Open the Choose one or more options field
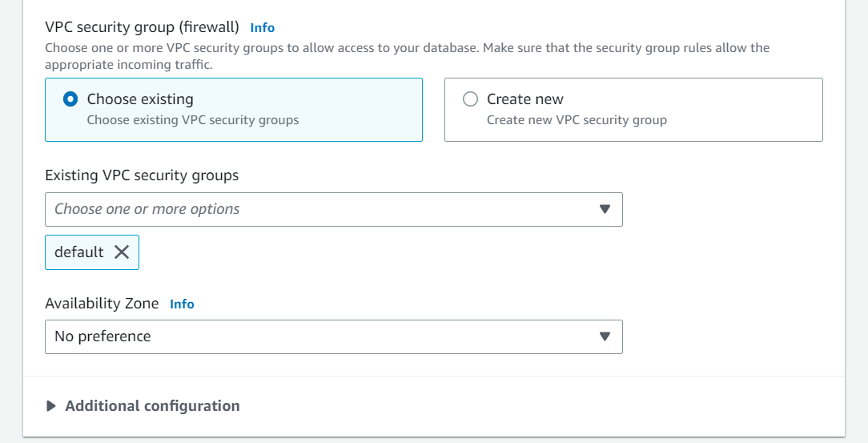868x443 pixels. coord(334,209)
